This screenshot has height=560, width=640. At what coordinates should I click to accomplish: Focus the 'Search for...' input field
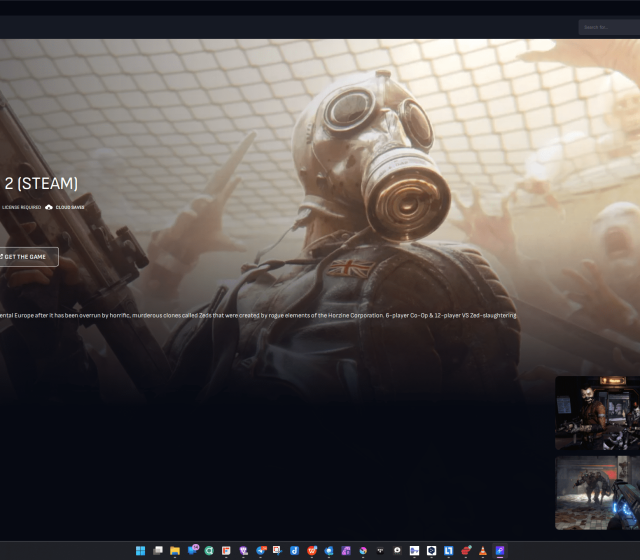608,27
